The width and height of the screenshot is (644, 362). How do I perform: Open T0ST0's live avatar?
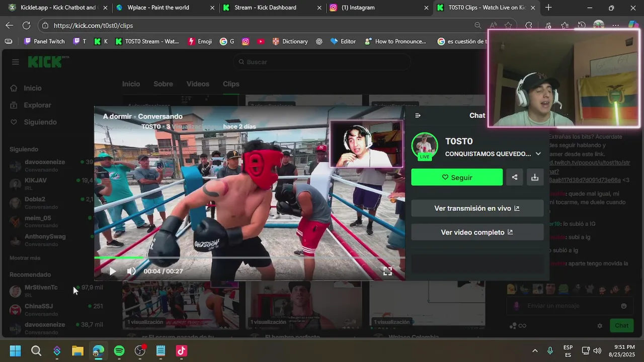(425, 146)
